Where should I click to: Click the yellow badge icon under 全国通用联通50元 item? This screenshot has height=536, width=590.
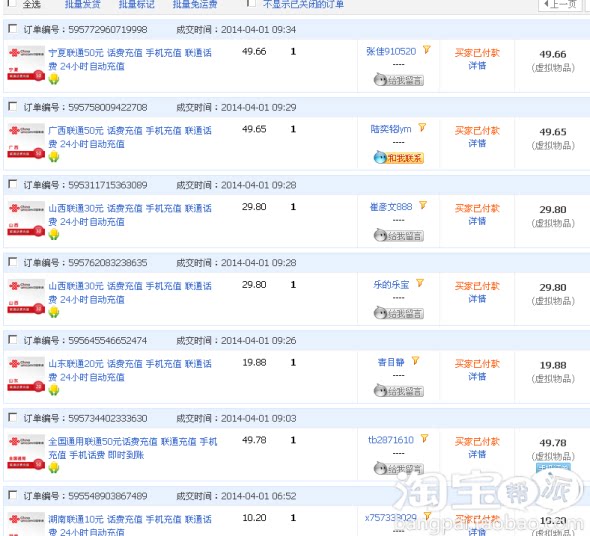coord(54,467)
